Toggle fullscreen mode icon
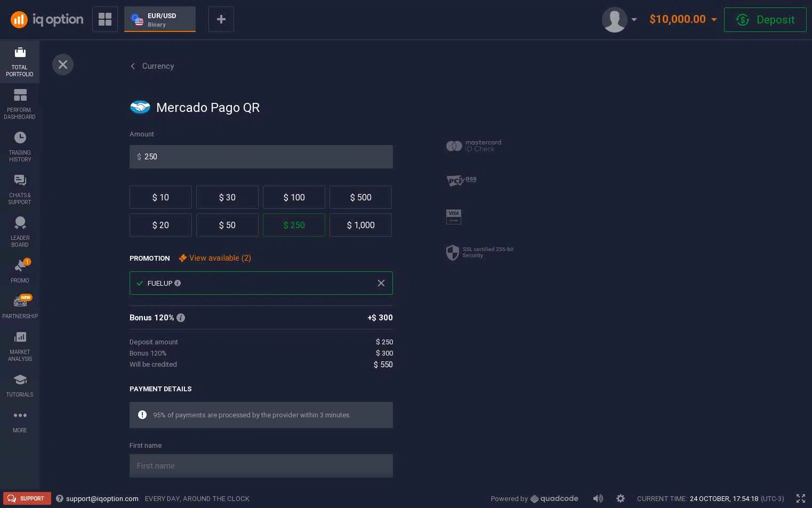 point(801,498)
